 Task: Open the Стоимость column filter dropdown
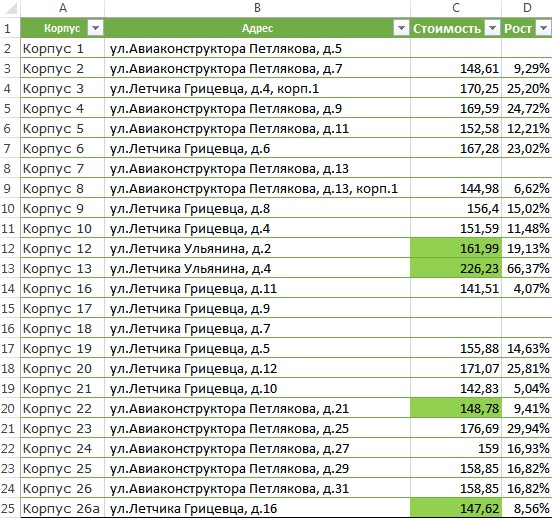pyautogui.click(x=493, y=28)
